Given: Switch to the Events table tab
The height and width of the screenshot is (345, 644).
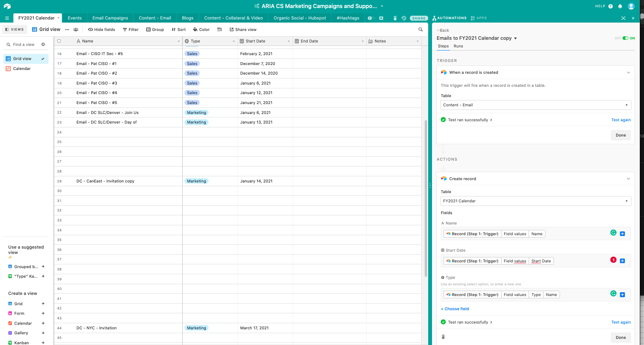Looking at the screenshot, I should 74,18.
